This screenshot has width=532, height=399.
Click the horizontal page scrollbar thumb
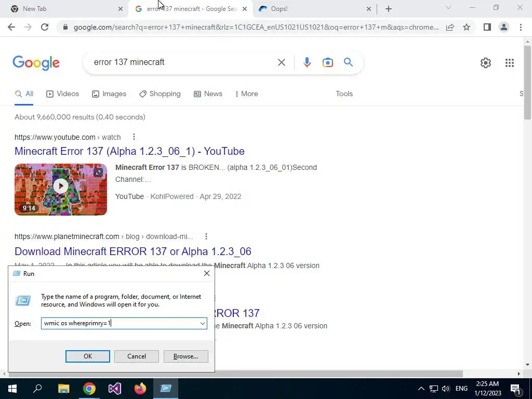click(236, 374)
